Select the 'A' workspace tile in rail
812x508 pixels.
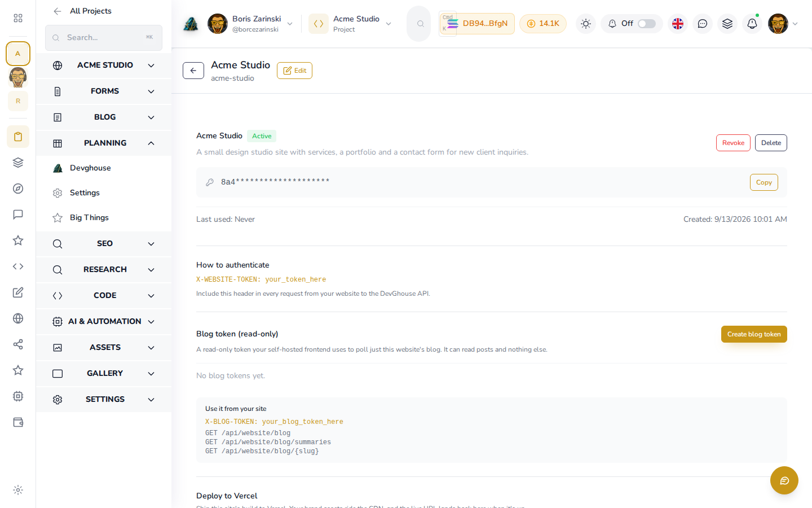click(x=18, y=54)
